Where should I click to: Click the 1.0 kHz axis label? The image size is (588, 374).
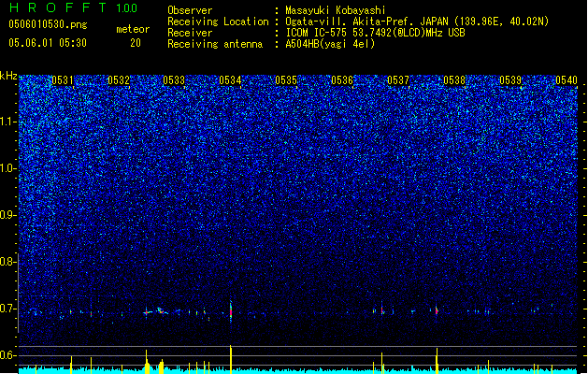[x=8, y=168]
